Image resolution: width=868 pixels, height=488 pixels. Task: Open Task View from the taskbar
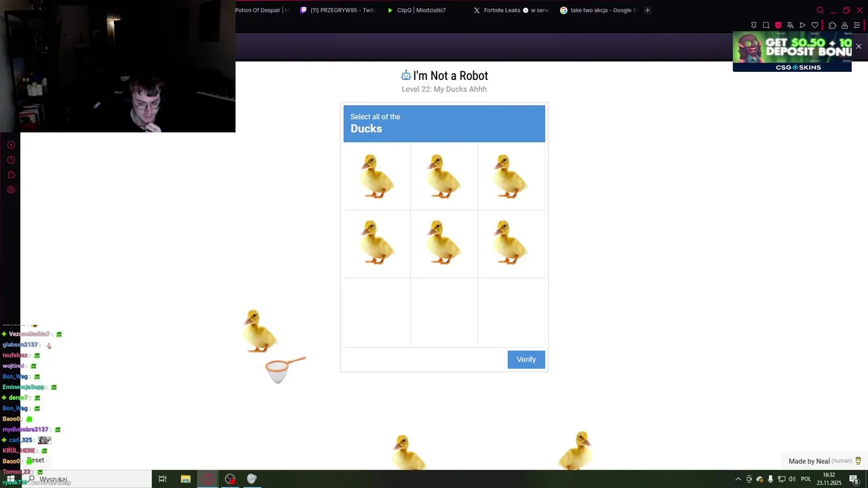(x=163, y=479)
